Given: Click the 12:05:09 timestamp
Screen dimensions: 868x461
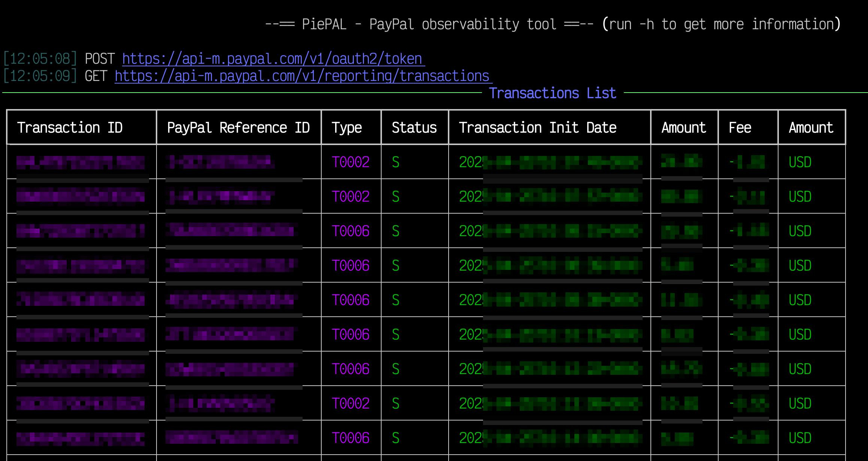Looking at the screenshot, I should [x=40, y=76].
